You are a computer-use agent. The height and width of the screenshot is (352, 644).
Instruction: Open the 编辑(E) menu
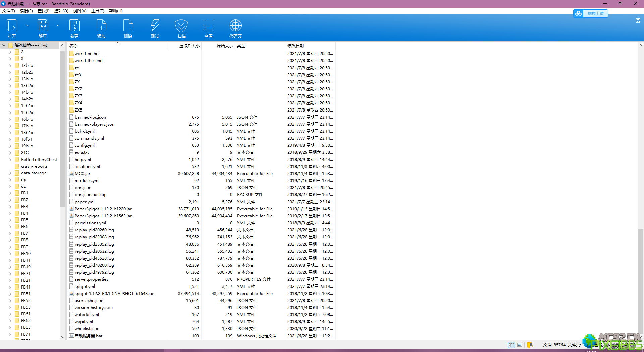26,11
